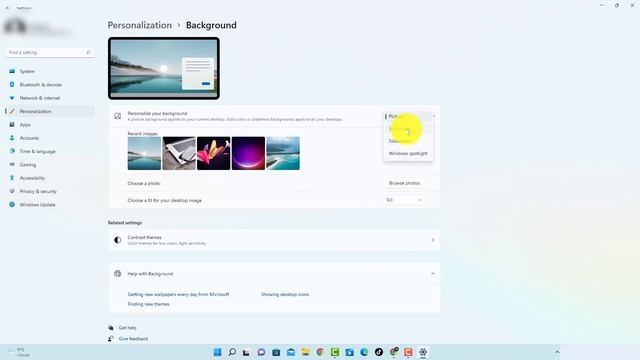Open the weather widget on the taskbar
The image size is (640, 360).
tap(18, 352)
